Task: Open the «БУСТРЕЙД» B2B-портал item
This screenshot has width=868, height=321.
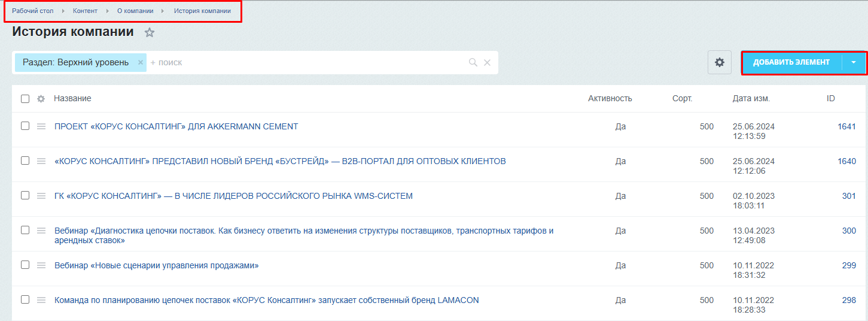Action: pyautogui.click(x=280, y=161)
